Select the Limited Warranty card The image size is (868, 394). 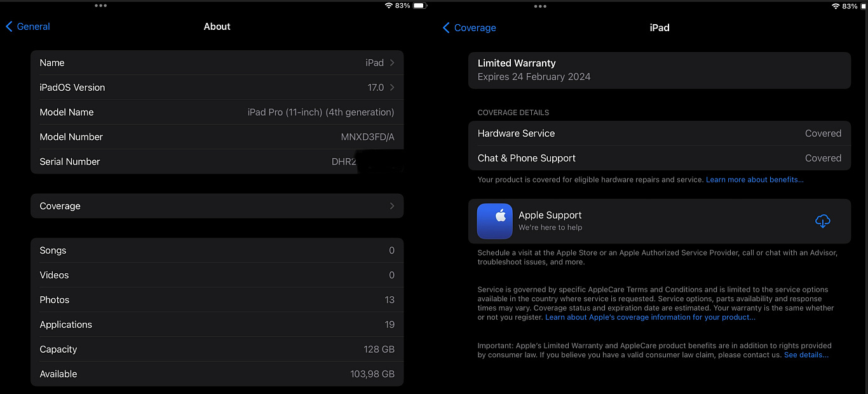tap(659, 70)
